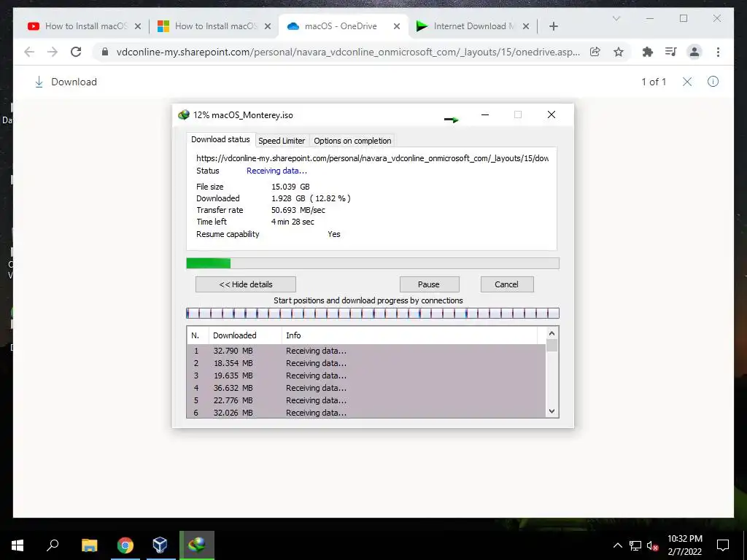Select the Download status tab
This screenshot has height=560, width=747.
[x=220, y=139]
